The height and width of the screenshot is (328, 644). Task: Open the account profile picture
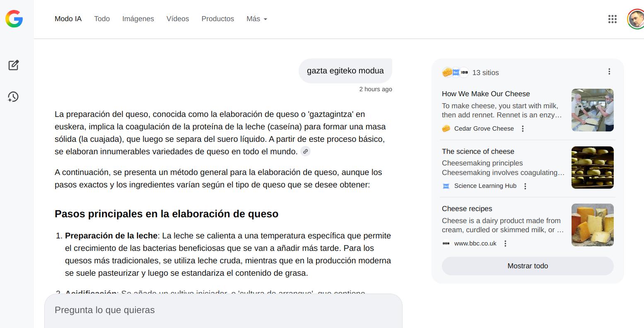pyautogui.click(x=636, y=19)
